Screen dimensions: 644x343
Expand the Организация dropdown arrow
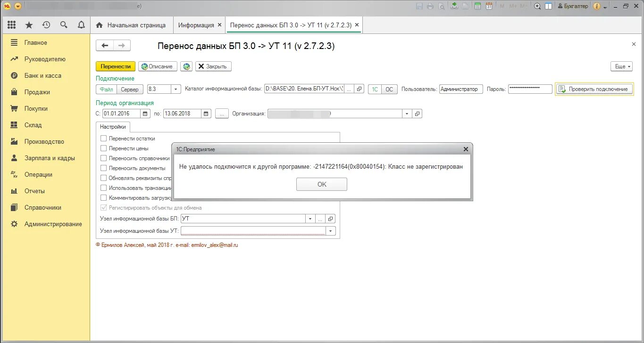click(x=408, y=114)
